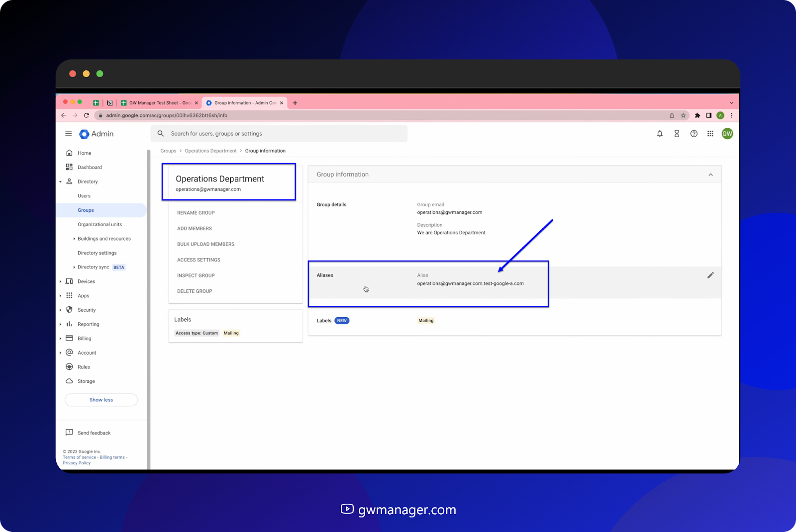Screen dimensions: 796x532
Task: Open Terms of service link
Action: (79, 457)
